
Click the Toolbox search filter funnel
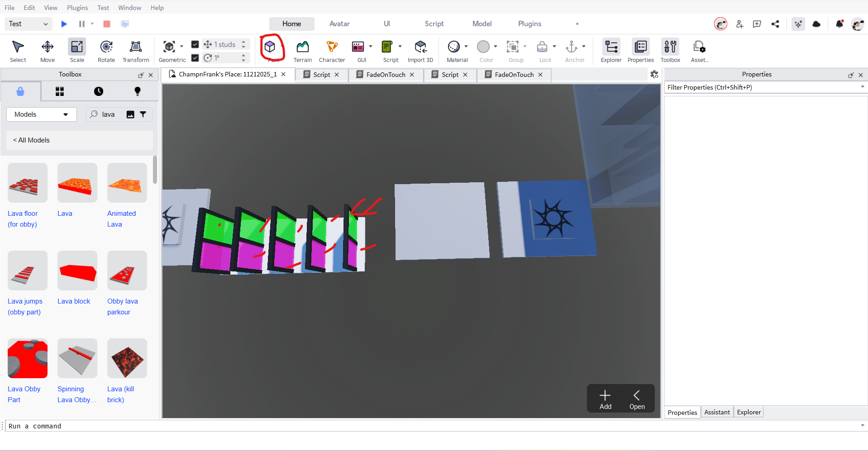(x=143, y=114)
